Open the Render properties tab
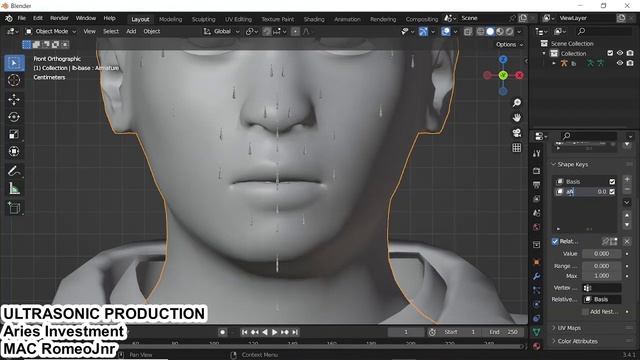 (x=537, y=171)
